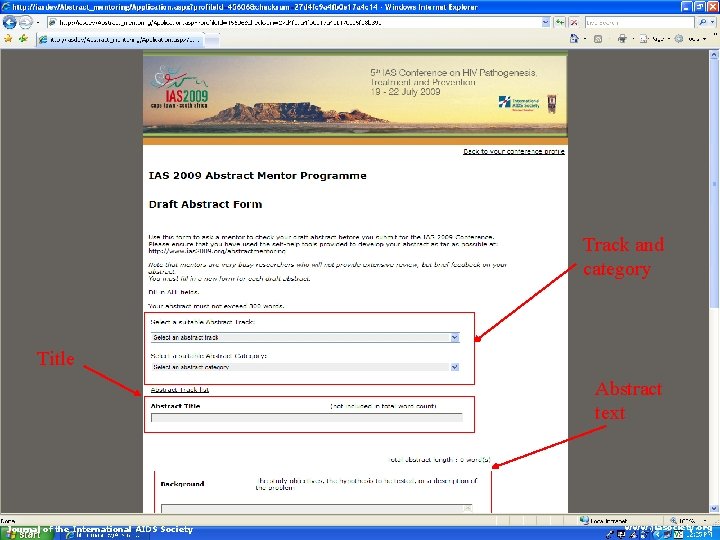720x540 pixels.
Task: Open a new blank browser tab
Action: click(212, 40)
